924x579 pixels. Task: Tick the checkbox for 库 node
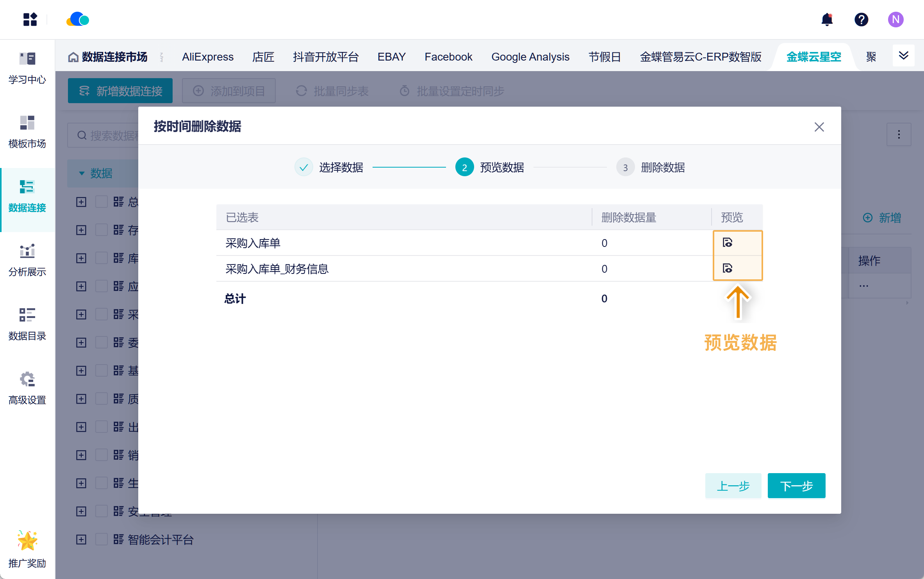coord(102,258)
